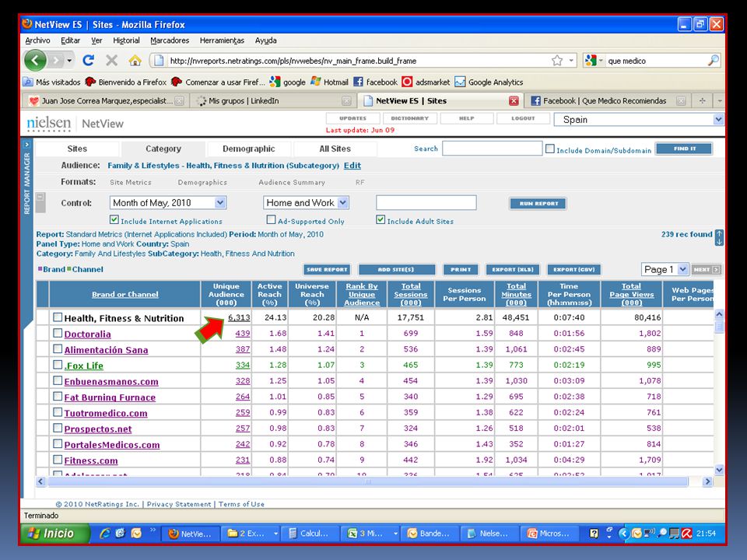Click into the NetView Search input field
The width and height of the screenshot is (747, 560).
492,148
